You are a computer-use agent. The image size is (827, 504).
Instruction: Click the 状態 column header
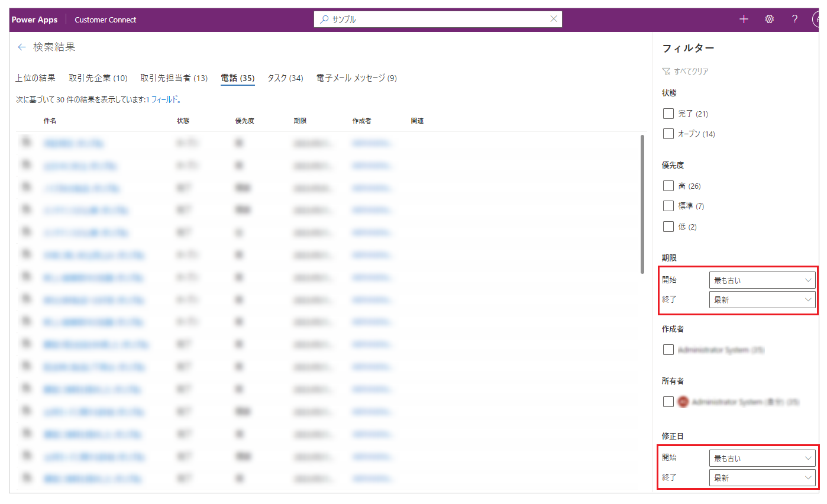point(183,121)
